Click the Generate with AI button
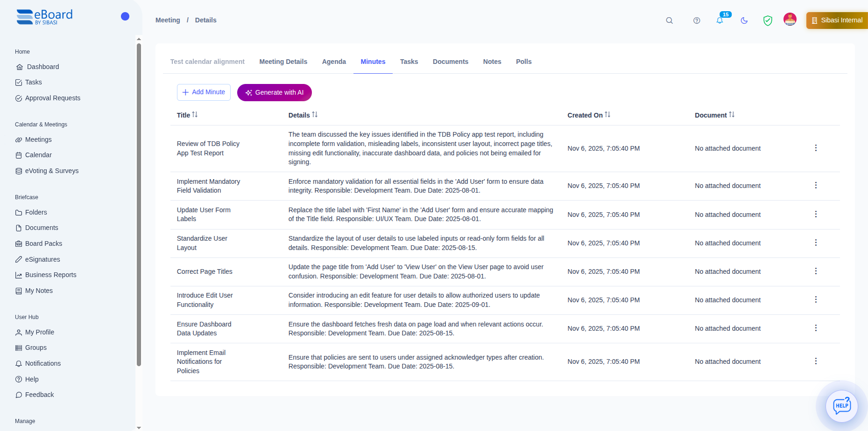This screenshot has height=431, width=868. coord(274,92)
